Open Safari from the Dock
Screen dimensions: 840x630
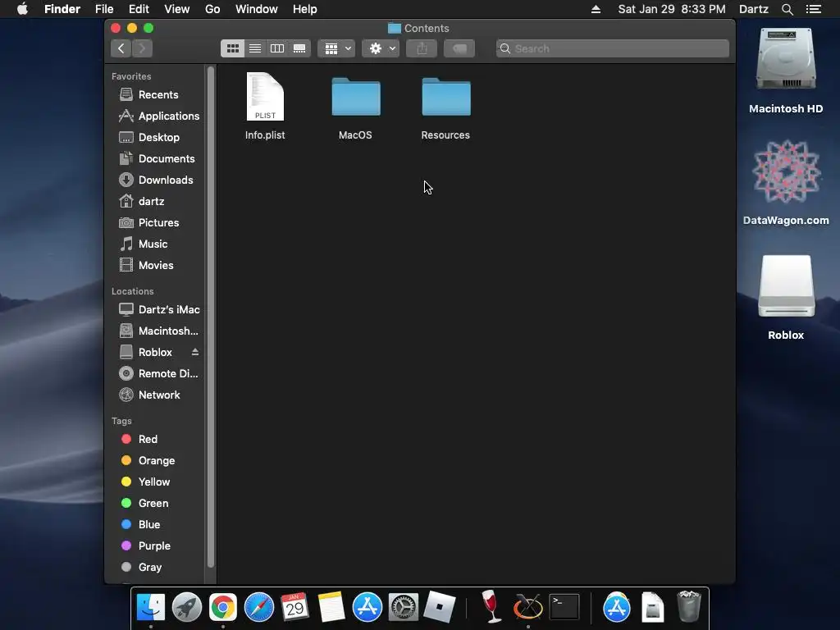click(259, 607)
